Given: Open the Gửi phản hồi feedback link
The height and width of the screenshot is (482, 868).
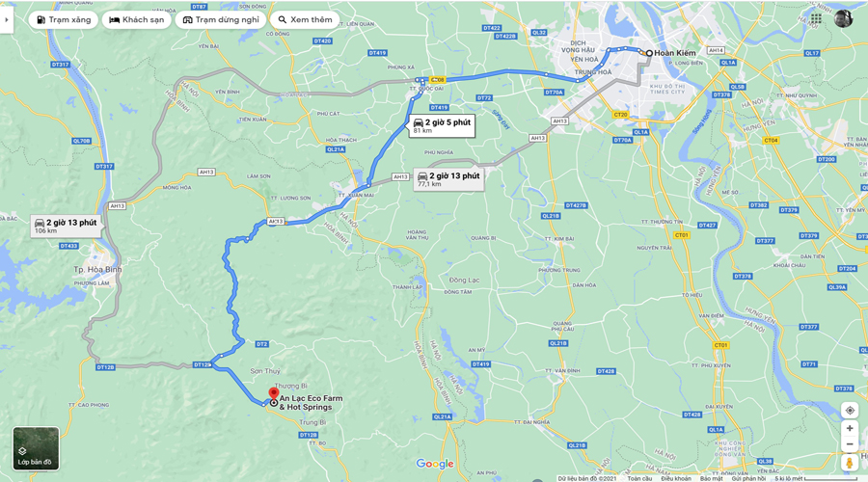Looking at the screenshot, I should pos(749,478).
